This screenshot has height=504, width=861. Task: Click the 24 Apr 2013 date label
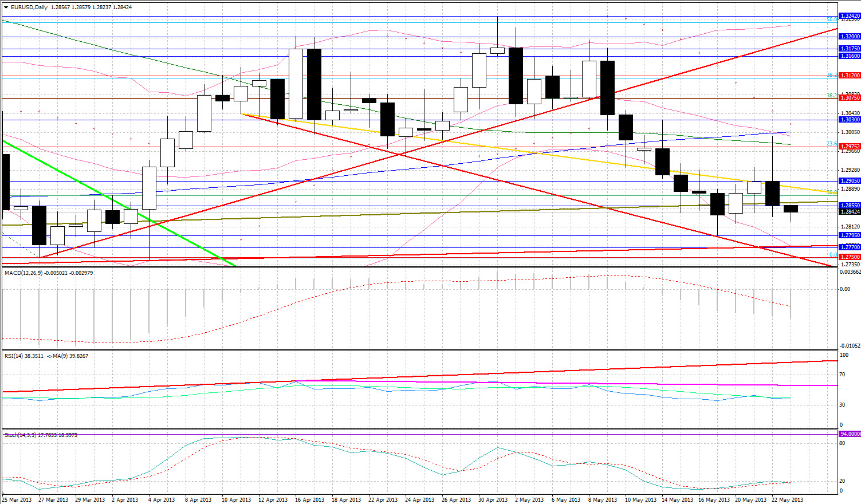[x=420, y=499]
